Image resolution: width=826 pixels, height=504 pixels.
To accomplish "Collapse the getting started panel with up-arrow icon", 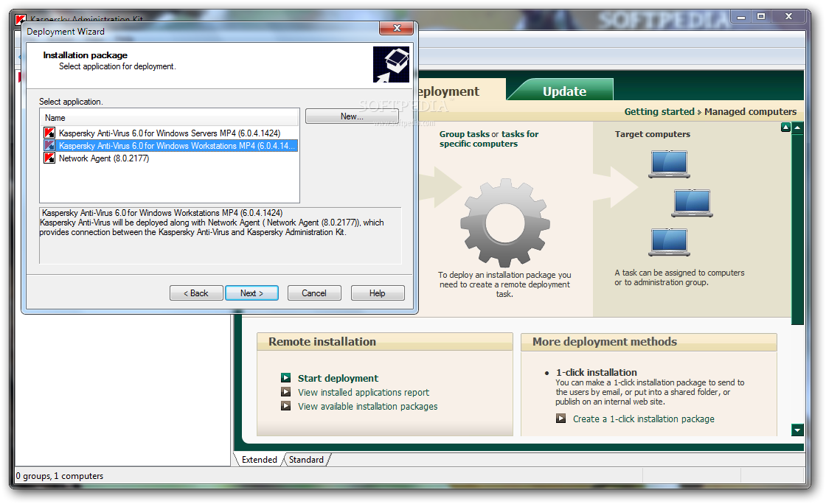I will (x=785, y=127).
